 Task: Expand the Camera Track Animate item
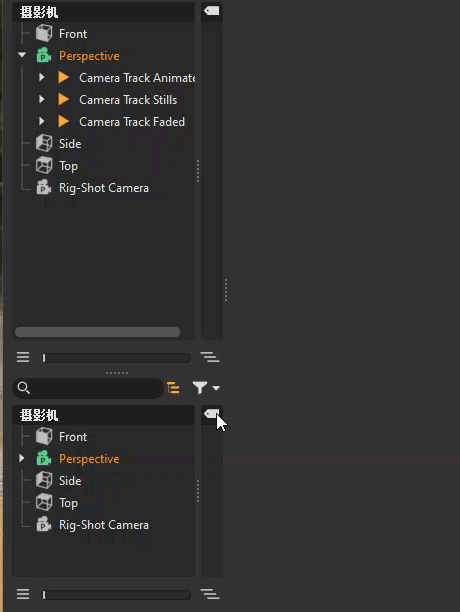pyautogui.click(x=42, y=77)
